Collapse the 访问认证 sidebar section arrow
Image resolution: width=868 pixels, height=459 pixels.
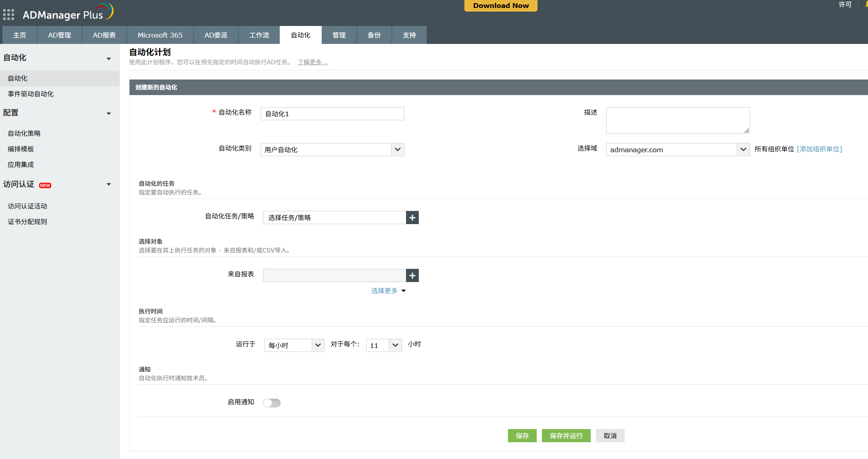tap(109, 185)
